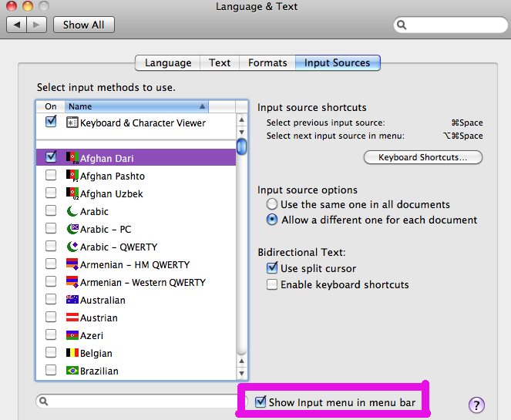Click the Arabic crescent icon

(x=72, y=211)
